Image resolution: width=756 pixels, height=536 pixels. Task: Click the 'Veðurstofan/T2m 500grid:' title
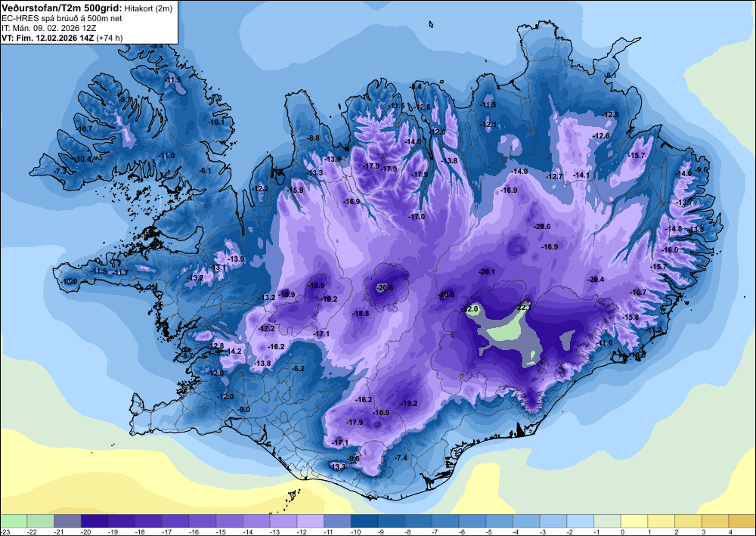pos(62,8)
